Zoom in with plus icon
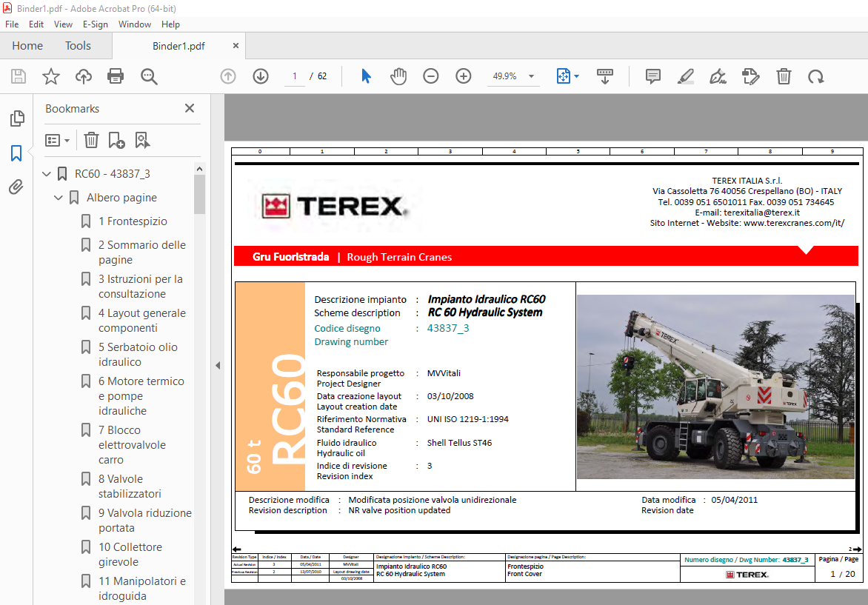This screenshot has height=605, width=868. coord(464,76)
